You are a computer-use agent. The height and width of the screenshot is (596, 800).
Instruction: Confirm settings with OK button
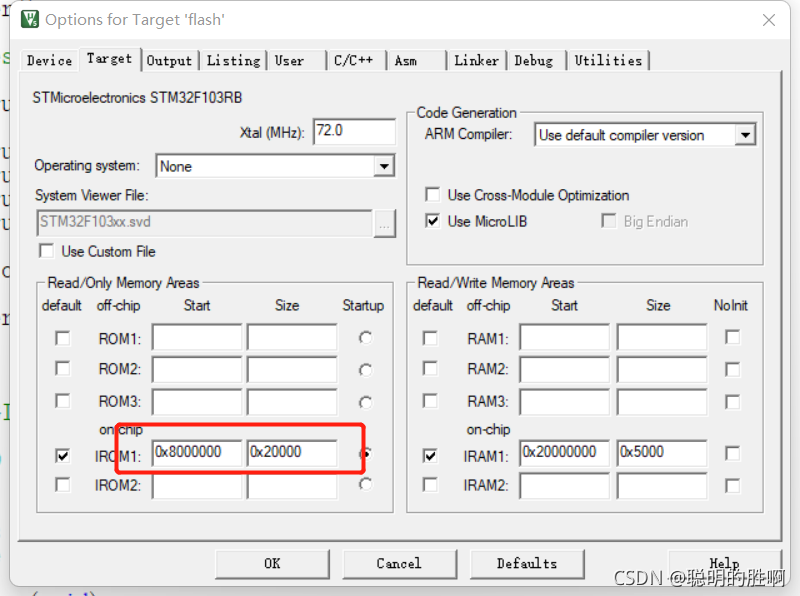[x=272, y=564]
